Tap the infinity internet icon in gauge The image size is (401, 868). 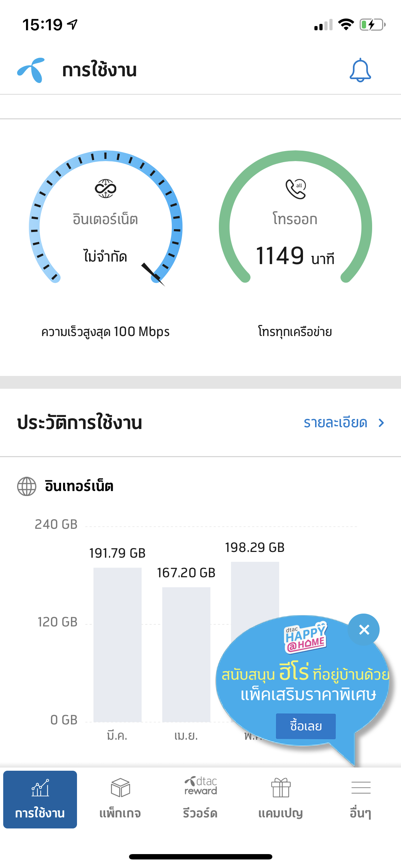coord(106,188)
